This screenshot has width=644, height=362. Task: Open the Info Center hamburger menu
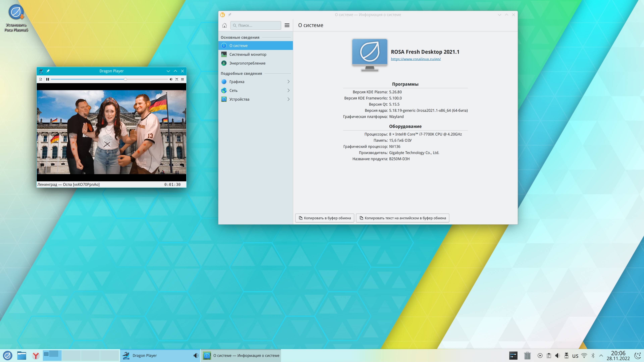[x=287, y=25]
